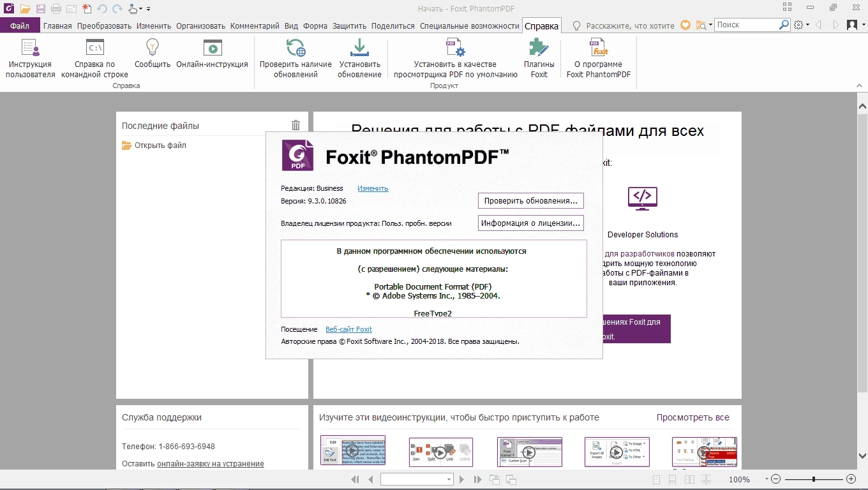
Task: Switch to the Главная tab
Action: [57, 26]
